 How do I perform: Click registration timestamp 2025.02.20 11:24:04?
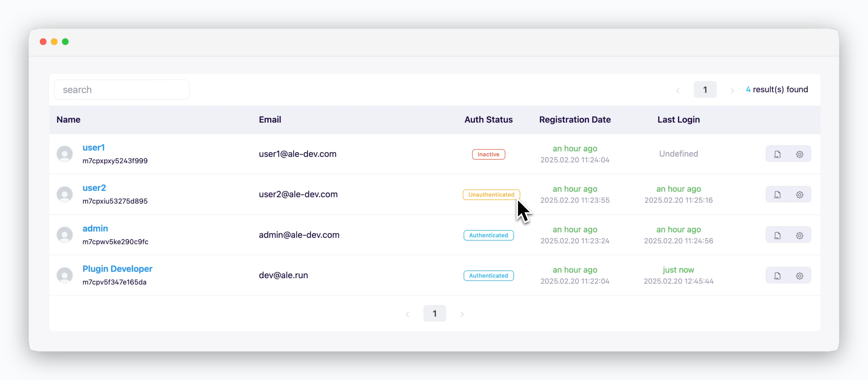[575, 160]
